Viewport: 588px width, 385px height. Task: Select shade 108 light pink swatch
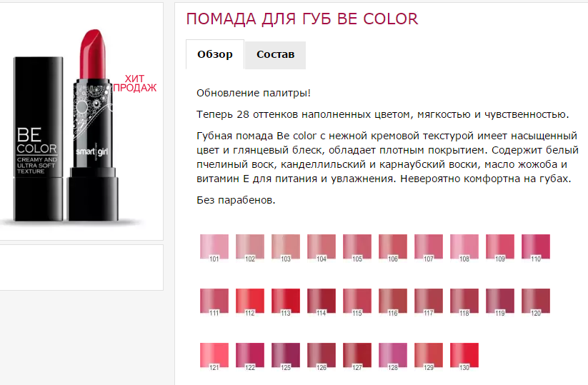464,247
